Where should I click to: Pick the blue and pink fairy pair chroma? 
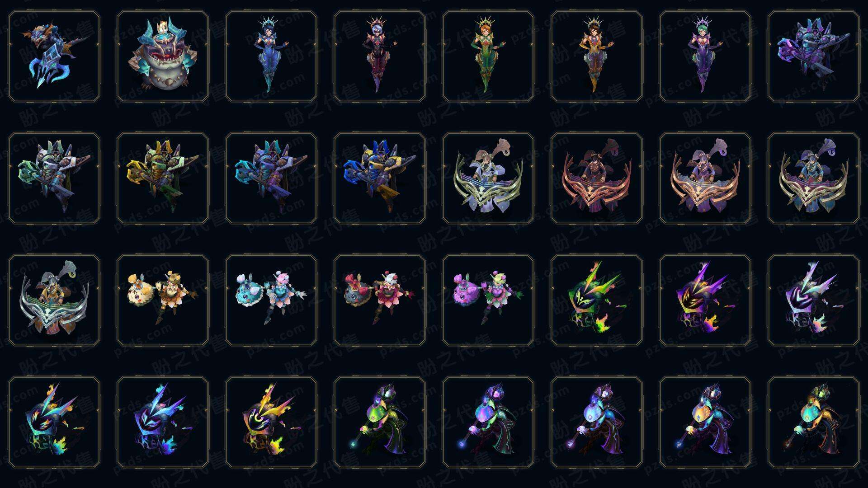tap(271, 300)
